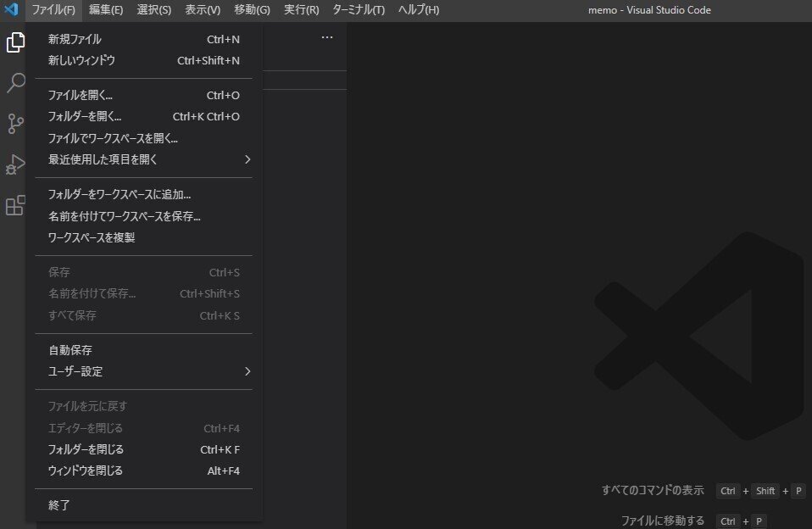The width and height of the screenshot is (812, 529).
Task: Click the すべてのコマンドの表示 hint text
Action: [653, 490]
